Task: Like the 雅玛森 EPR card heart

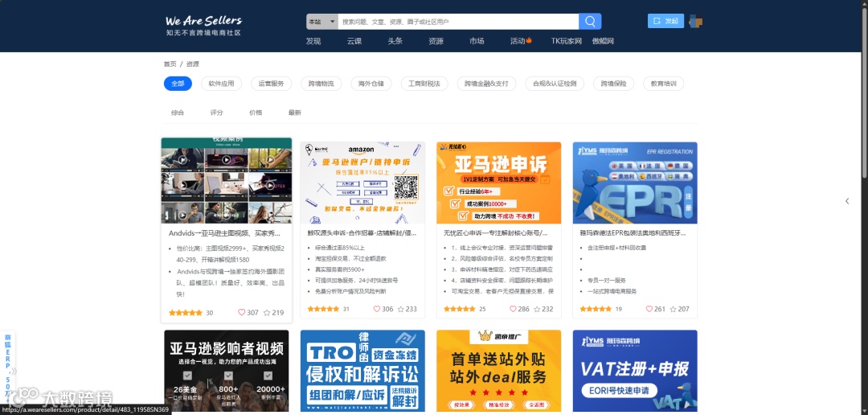Action: [649, 309]
